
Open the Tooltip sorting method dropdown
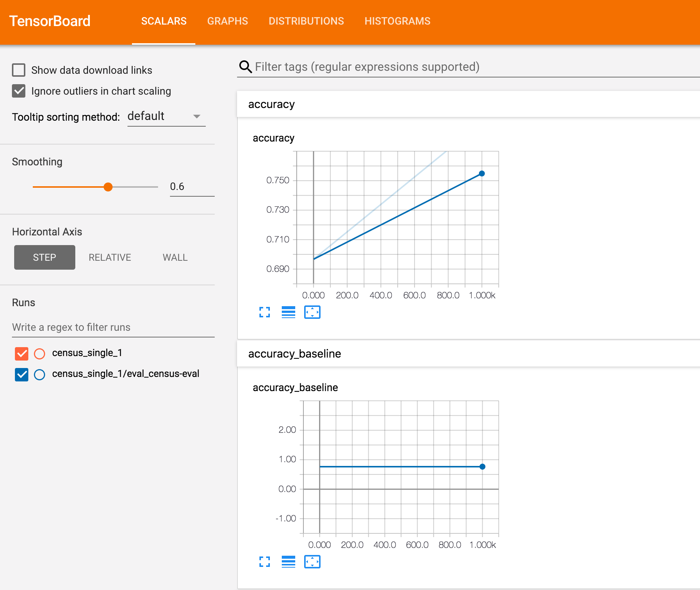(x=166, y=117)
